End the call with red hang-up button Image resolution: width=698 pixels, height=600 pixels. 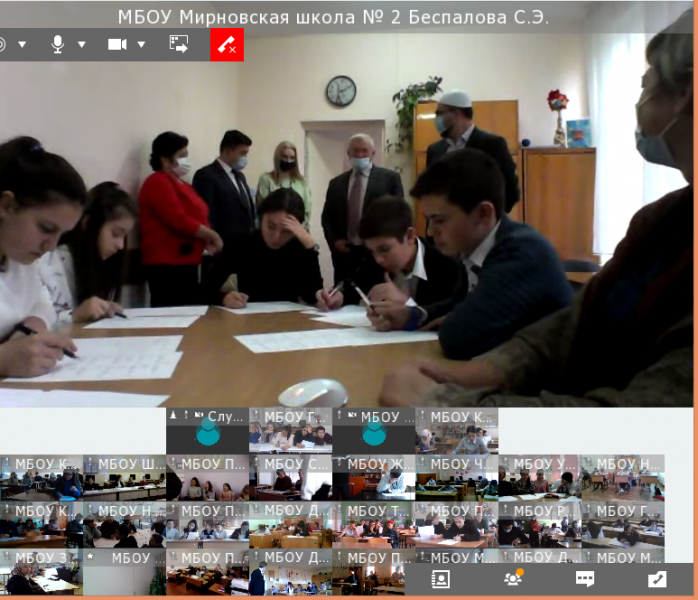pyautogui.click(x=226, y=45)
